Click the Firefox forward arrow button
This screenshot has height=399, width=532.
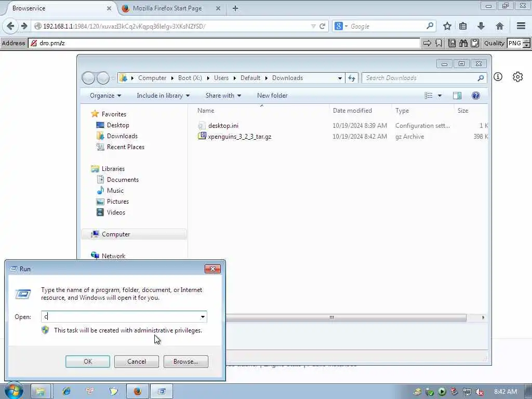point(24,26)
